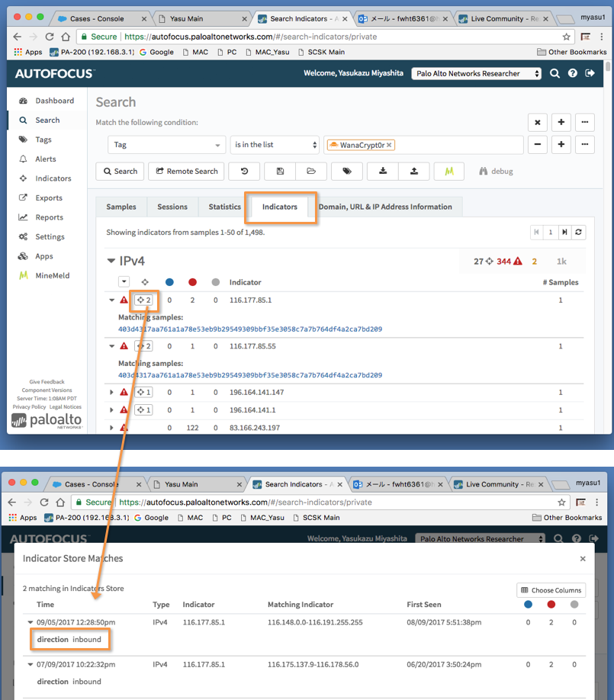Open the Tag field dropdown
The image size is (614, 700).
pos(166,145)
